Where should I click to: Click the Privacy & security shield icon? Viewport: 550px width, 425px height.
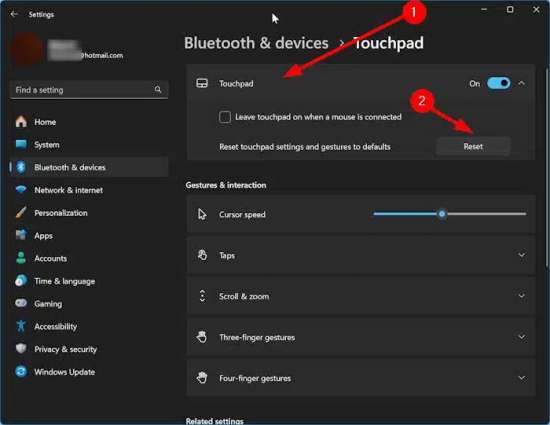pyautogui.click(x=21, y=349)
